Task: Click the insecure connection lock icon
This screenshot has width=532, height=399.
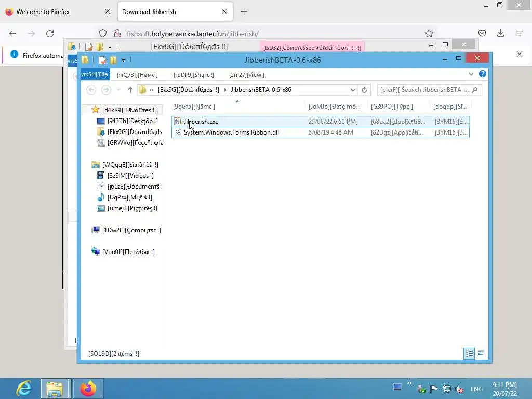Action: 117,34
